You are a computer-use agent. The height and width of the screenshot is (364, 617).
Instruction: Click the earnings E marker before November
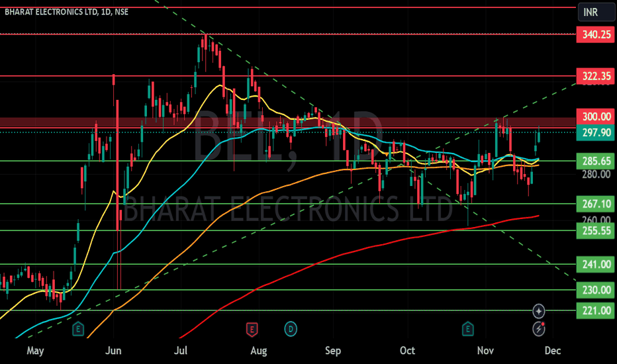[468, 328]
